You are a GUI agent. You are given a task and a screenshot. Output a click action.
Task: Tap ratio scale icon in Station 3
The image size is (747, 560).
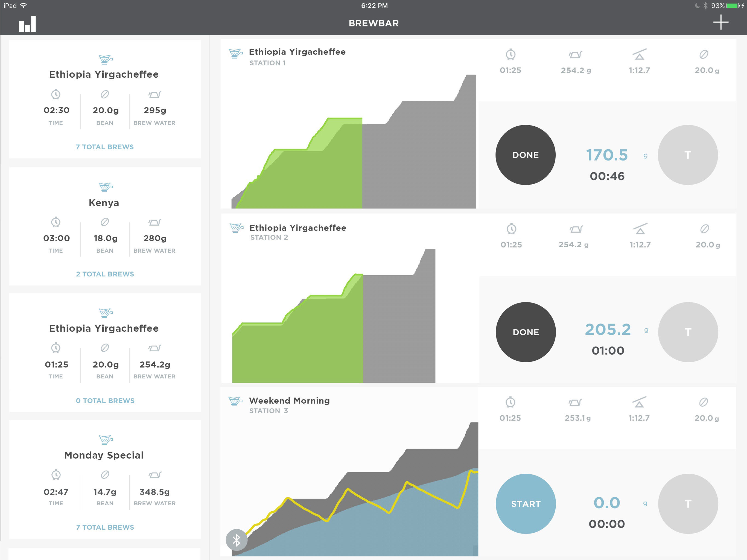coord(639,402)
